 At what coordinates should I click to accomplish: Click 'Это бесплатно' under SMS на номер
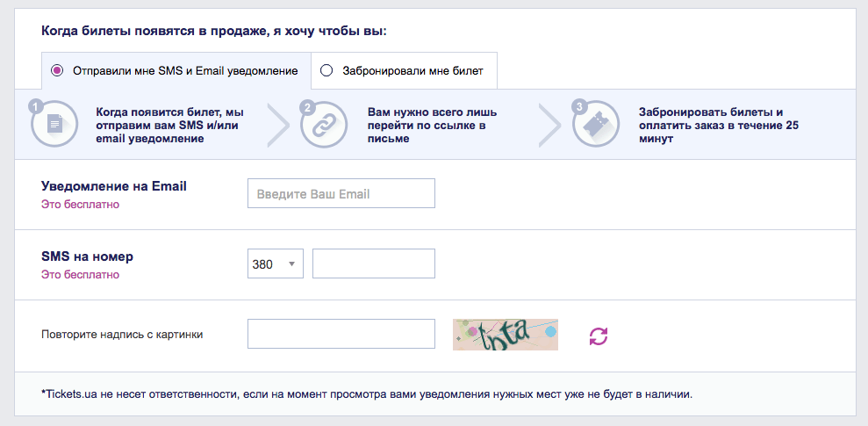tap(80, 275)
